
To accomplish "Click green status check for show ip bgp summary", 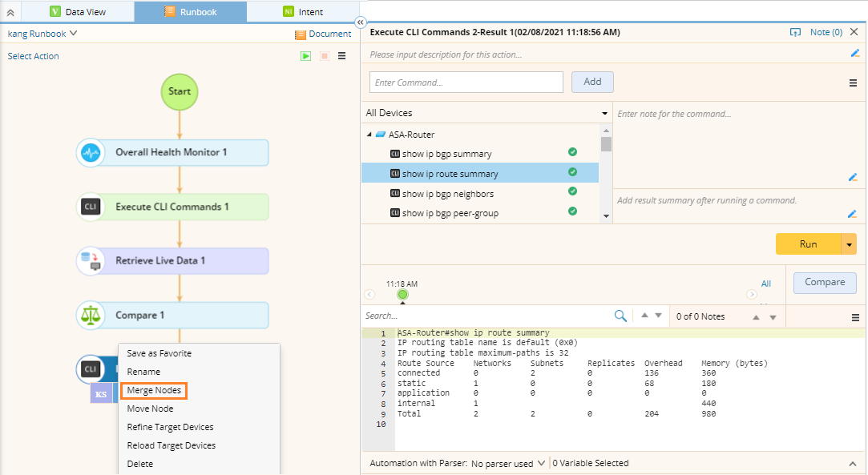I will click(x=572, y=152).
